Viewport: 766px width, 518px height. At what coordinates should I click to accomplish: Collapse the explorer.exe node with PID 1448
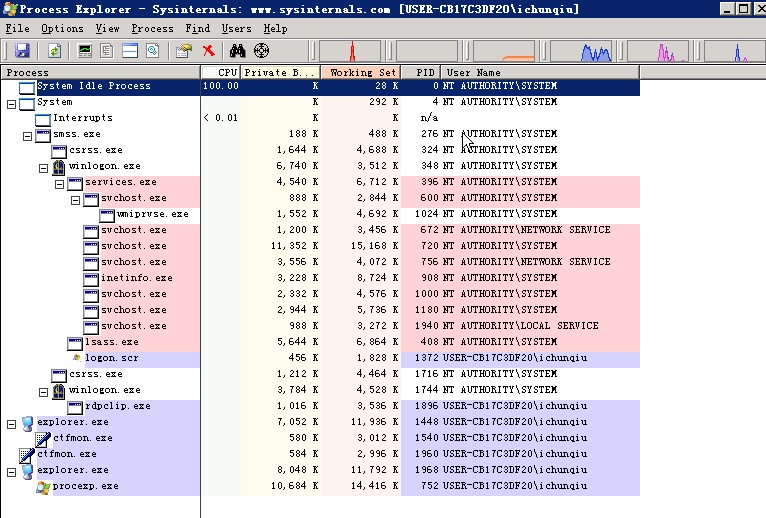click(11, 425)
